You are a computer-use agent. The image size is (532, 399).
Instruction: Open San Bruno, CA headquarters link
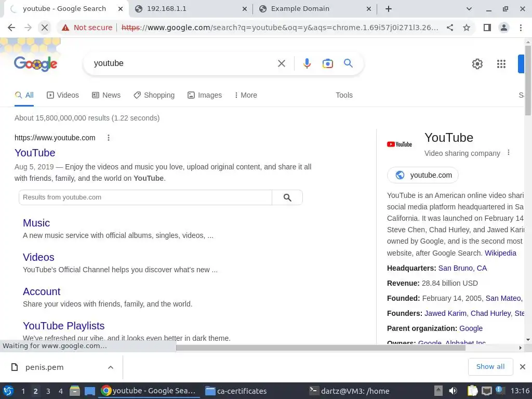click(462, 269)
